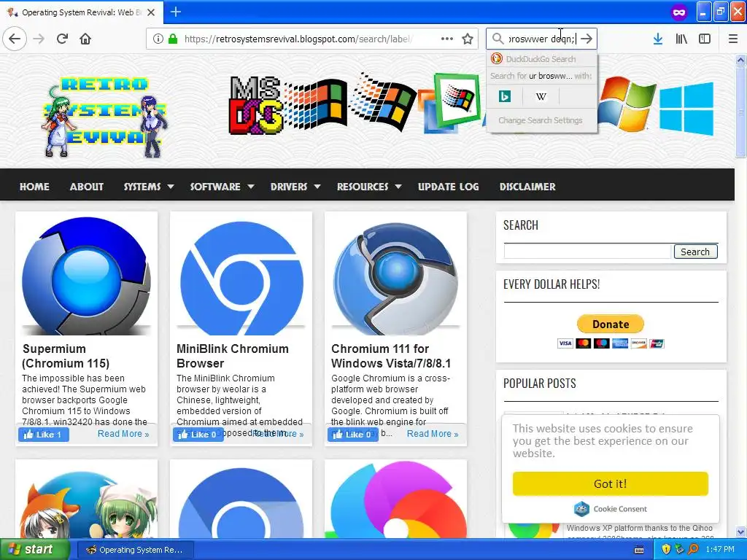Open Supermium (Chromium 115) title
Image resolution: width=747 pixels, height=560 pixels.
click(x=66, y=356)
